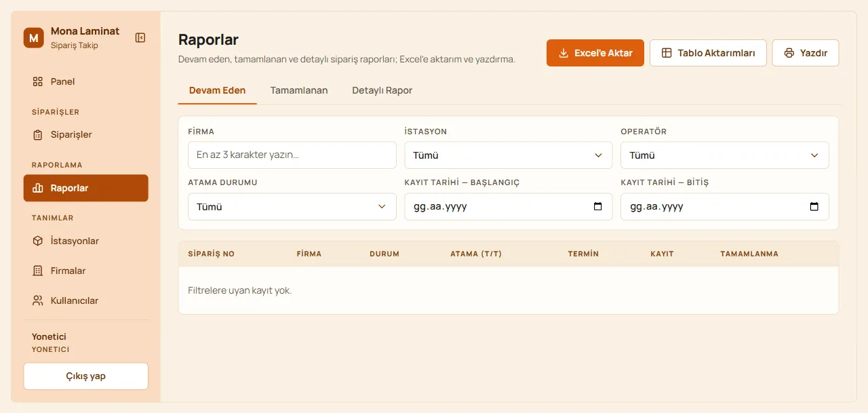Select Raporlar in the sidebar
Viewport: 868px width, 413px height.
(86, 188)
